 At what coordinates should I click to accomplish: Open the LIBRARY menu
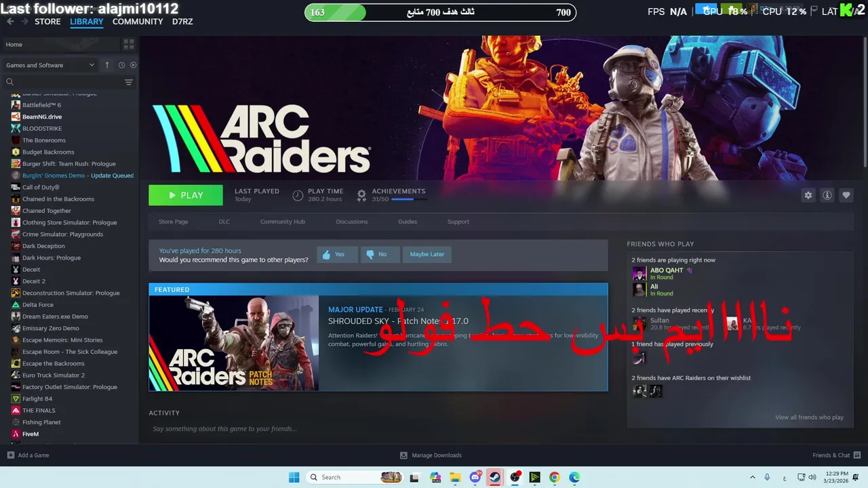pos(87,22)
